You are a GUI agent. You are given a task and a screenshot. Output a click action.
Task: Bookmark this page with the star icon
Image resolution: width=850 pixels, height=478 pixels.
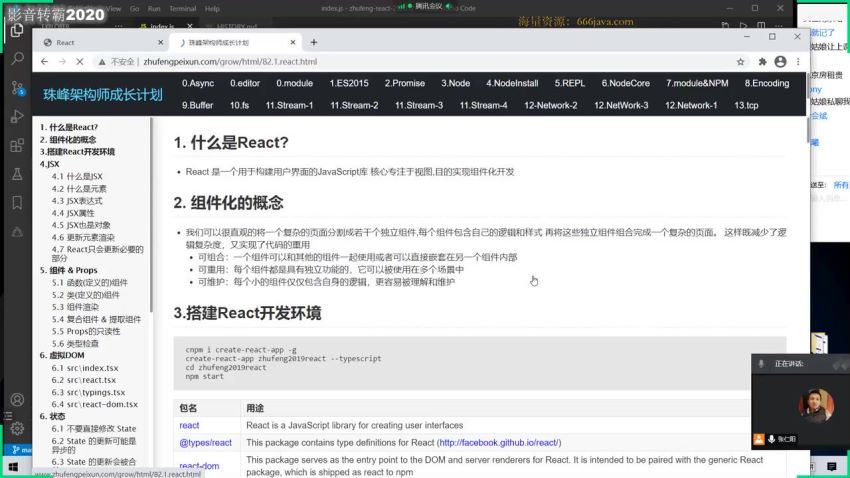coord(740,62)
